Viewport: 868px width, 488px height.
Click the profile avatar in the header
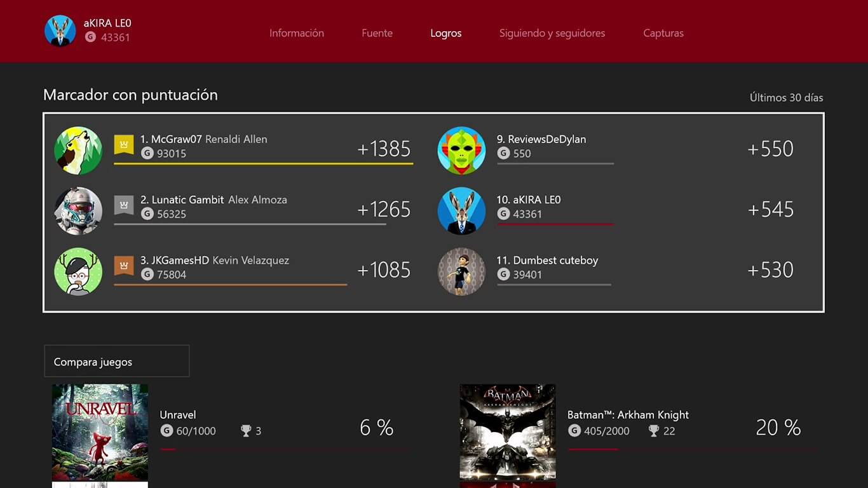60,30
